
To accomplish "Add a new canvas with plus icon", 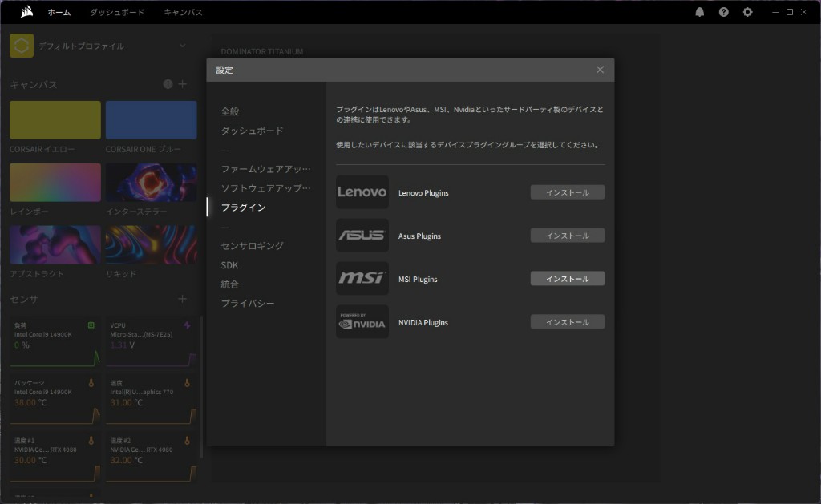I will click(x=182, y=84).
